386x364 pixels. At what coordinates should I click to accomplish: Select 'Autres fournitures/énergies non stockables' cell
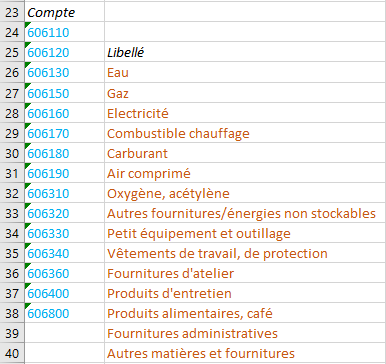[245, 213]
